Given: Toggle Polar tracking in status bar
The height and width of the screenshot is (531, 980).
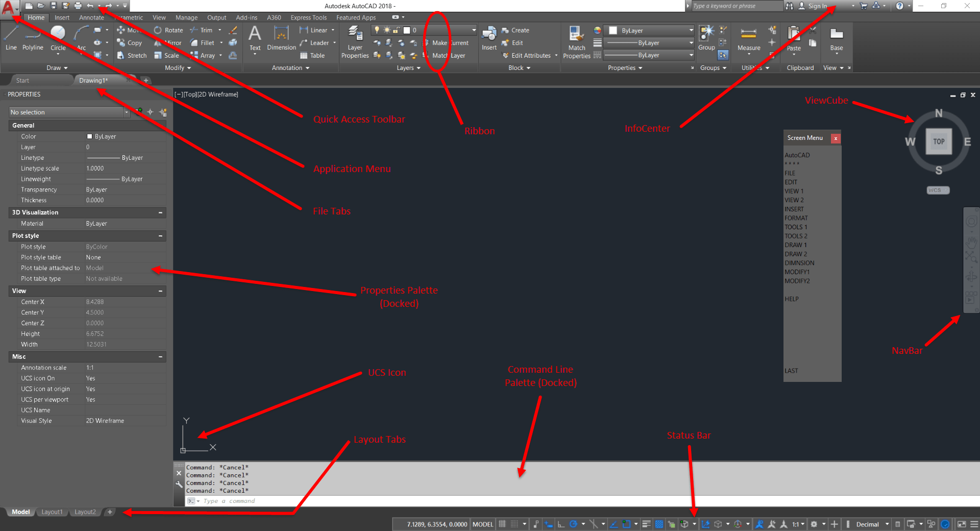Looking at the screenshot, I should coord(573,524).
